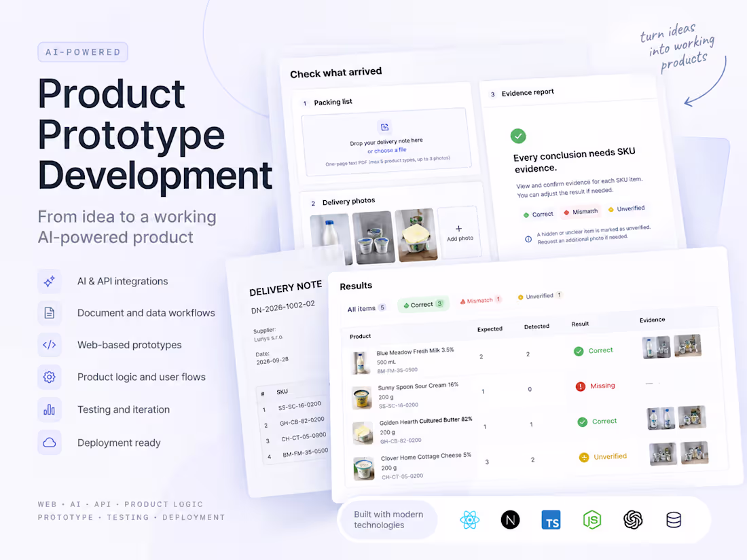Click the 'or choose a file' link

click(387, 151)
